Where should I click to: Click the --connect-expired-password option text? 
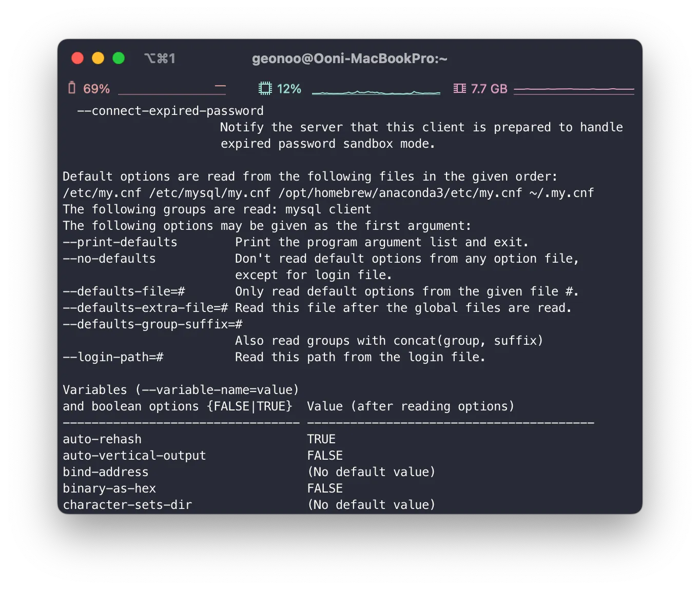(170, 111)
